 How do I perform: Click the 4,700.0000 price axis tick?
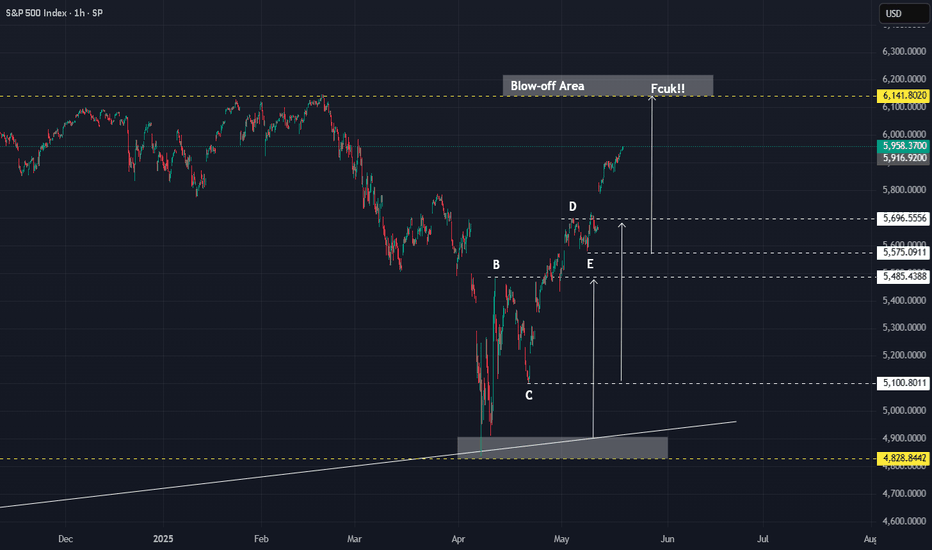coord(904,493)
